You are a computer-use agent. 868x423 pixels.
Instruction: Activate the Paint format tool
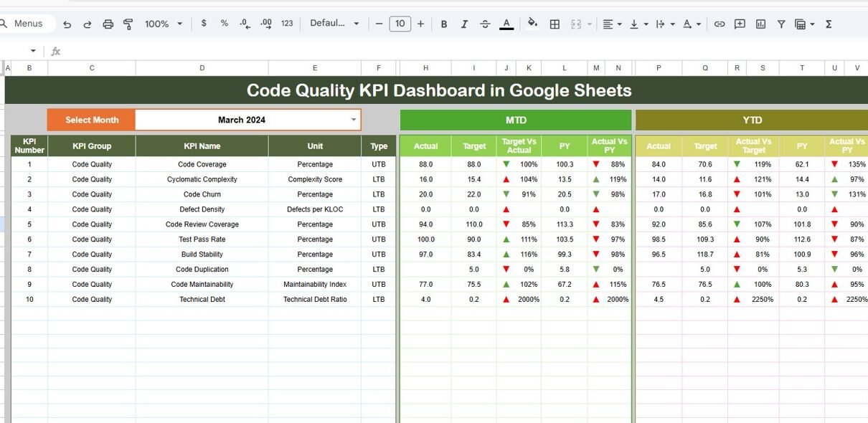[128, 24]
